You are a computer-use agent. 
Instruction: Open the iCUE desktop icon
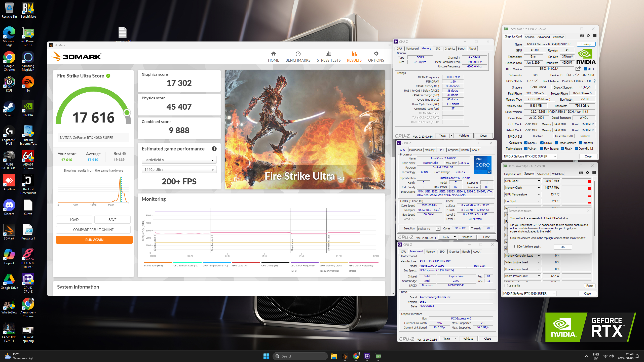coord(9,84)
